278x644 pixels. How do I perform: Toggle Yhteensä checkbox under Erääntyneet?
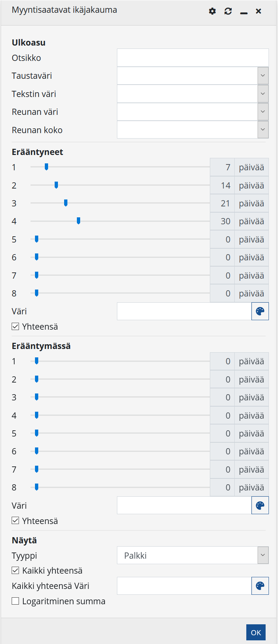(x=15, y=327)
